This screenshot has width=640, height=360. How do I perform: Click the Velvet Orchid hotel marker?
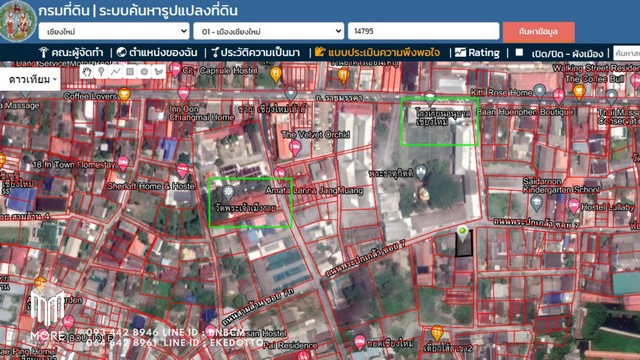pyautogui.click(x=295, y=148)
